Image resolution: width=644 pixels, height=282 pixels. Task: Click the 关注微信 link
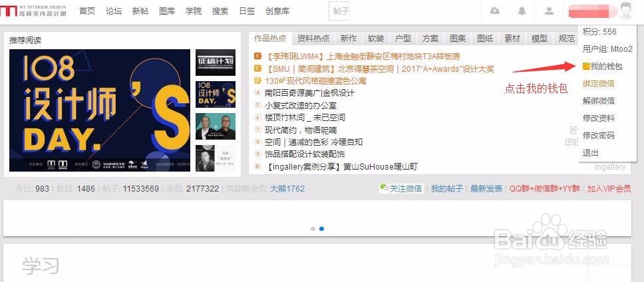405,188
